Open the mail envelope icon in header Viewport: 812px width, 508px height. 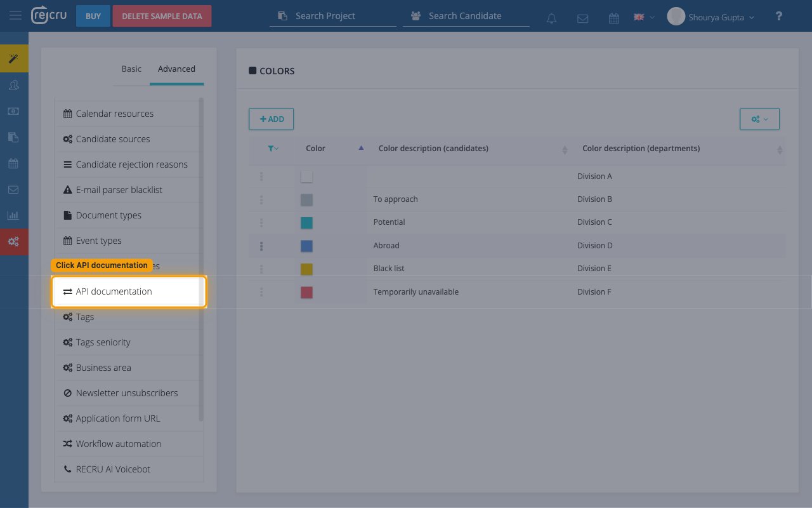582,18
